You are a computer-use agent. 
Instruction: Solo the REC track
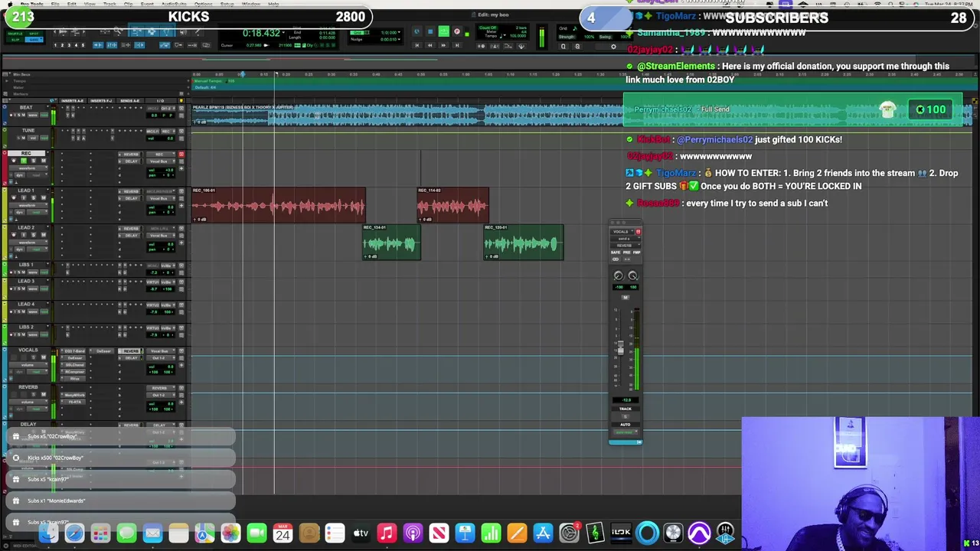point(34,161)
